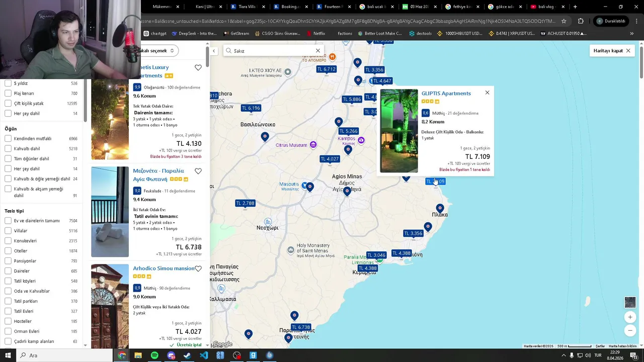Bookmark this page with the star icon
644x362 pixels.
click(x=564, y=21)
